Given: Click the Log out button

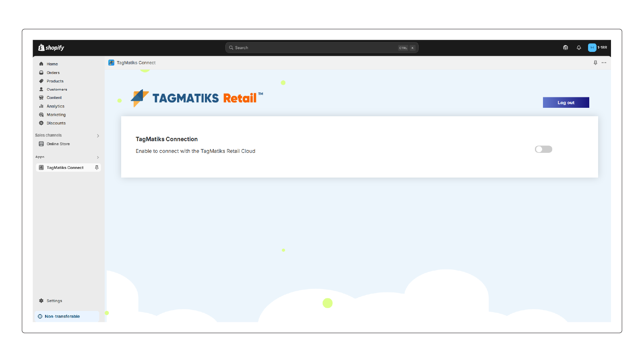Looking at the screenshot, I should 566,103.
